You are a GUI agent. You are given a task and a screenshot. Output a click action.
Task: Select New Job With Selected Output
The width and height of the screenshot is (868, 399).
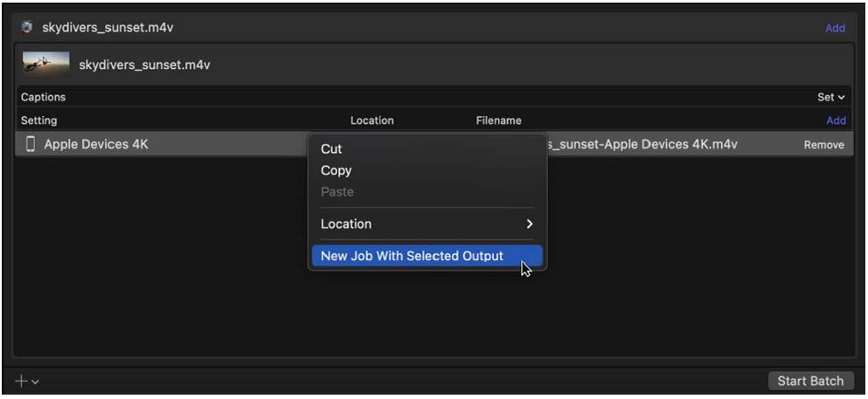[x=412, y=256]
